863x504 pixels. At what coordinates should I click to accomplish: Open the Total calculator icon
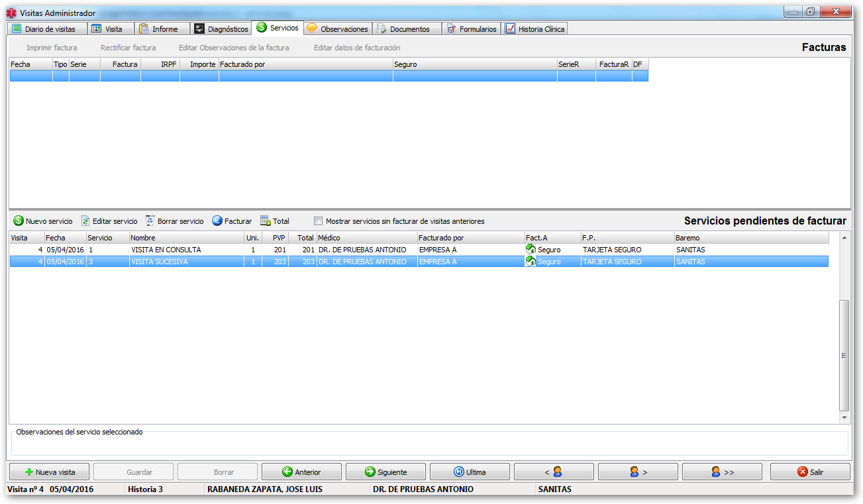tap(266, 221)
